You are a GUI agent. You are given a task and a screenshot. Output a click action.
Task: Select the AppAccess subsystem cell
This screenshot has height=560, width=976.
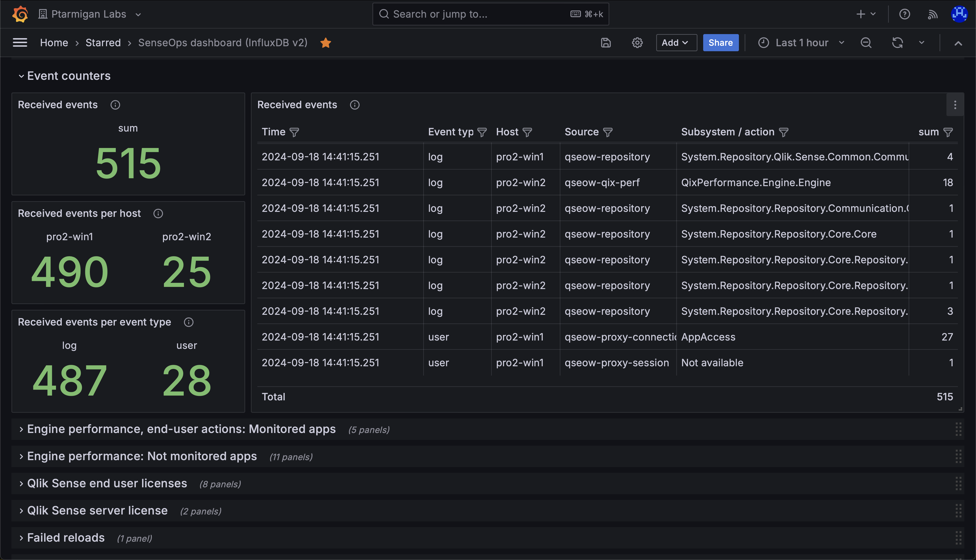pyautogui.click(x=792, y=337)
